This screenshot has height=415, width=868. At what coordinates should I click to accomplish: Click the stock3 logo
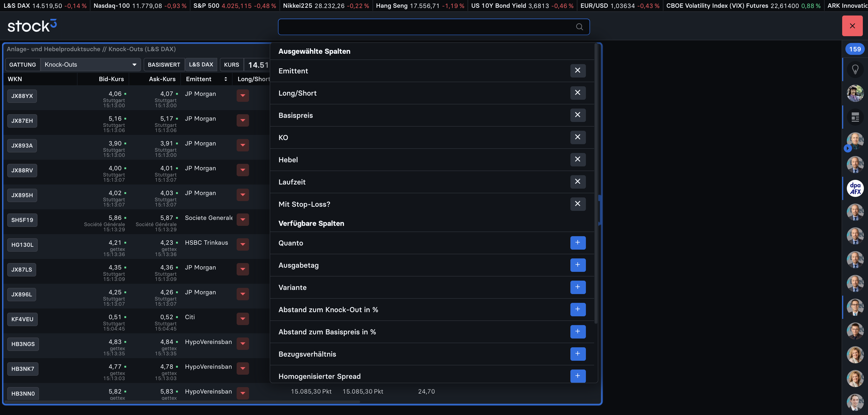click(x=32, y=26)
